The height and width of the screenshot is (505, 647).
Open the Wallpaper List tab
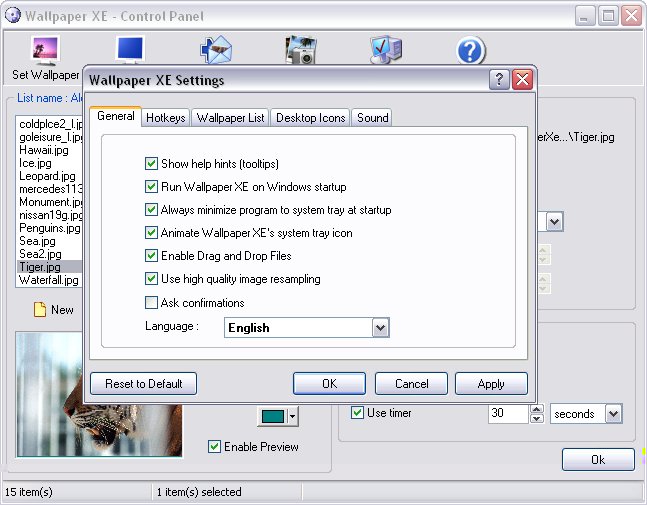pos(230,118)
